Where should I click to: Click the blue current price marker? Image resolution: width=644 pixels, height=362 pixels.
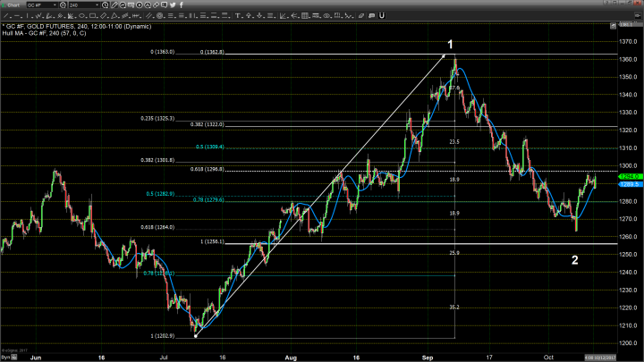pyautogui.click(x=627, y=184)
